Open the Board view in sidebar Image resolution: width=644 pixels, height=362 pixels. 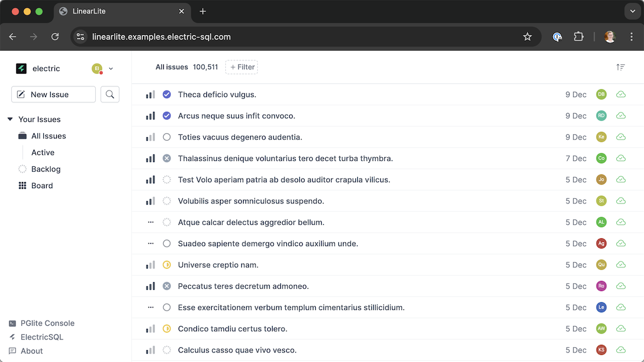(42, 186)
